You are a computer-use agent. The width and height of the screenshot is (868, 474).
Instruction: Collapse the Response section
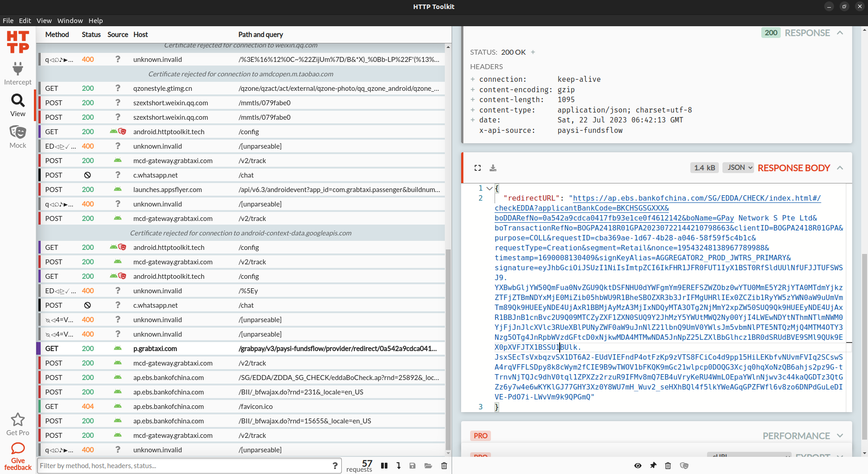(x=840, y=33)
